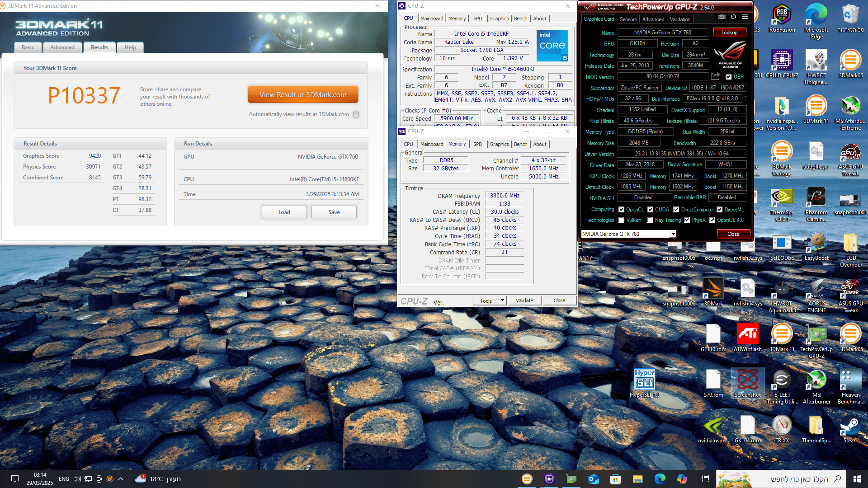The height and width of the screenshot is (488, 868).
Task: Switch to the Validation tab in GPU-Z
Action: tap(680, 19)
